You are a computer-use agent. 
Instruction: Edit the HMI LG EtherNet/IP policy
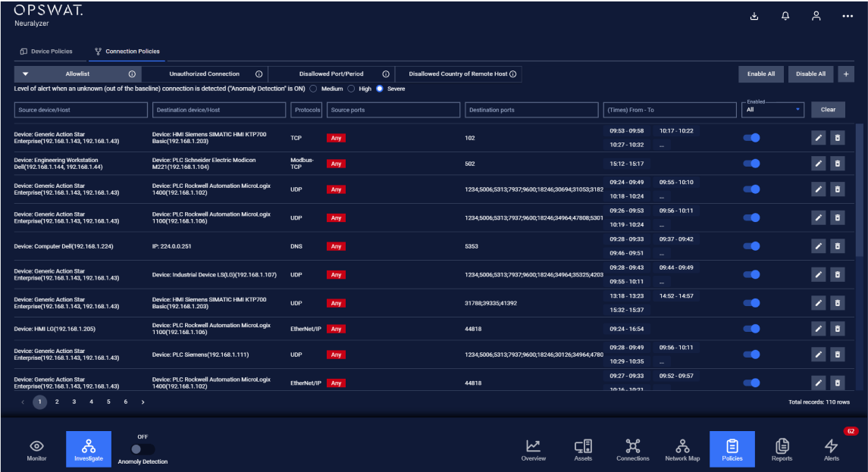[x=818, y=329]
